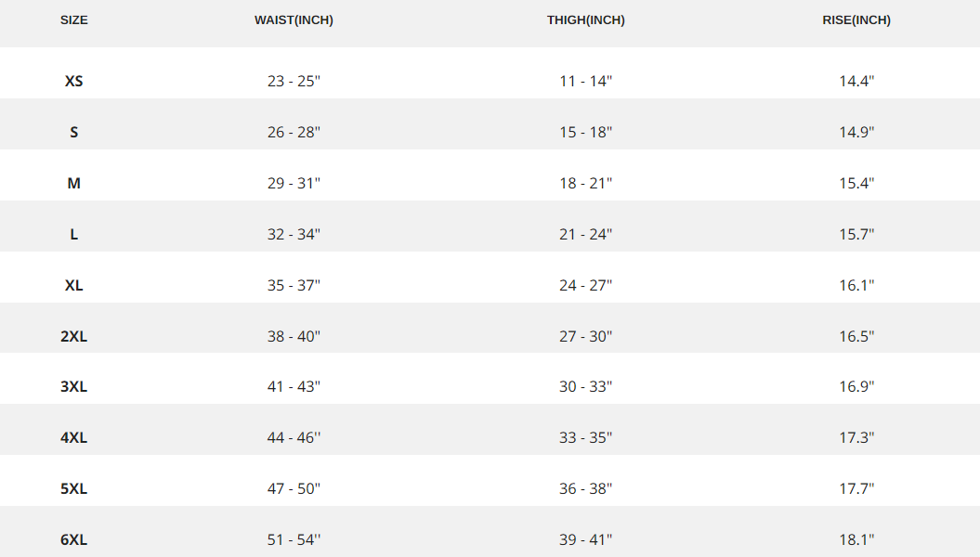Select the 4XL size label

click(x=74, y=437)
